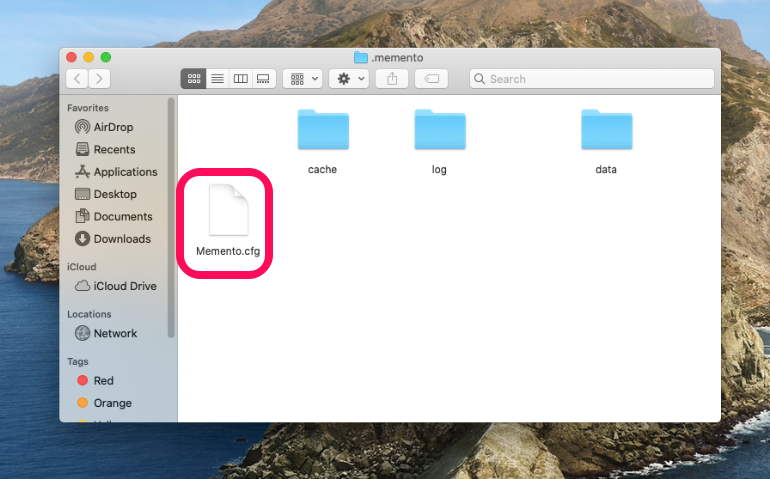Viewport: 770px width, 479px height.
Task: Select the data folder icon
Action: point(606,129)
